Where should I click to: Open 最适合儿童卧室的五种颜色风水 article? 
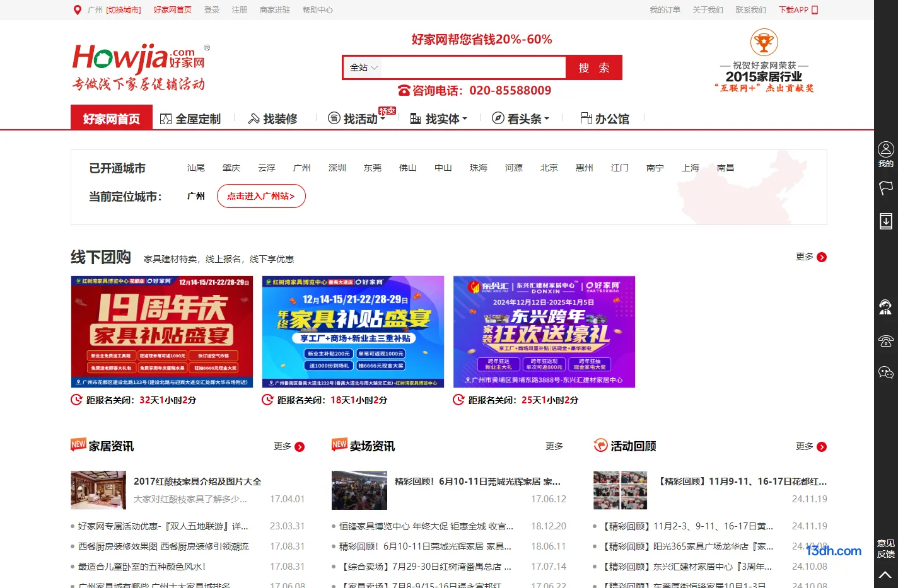point(142,567)
